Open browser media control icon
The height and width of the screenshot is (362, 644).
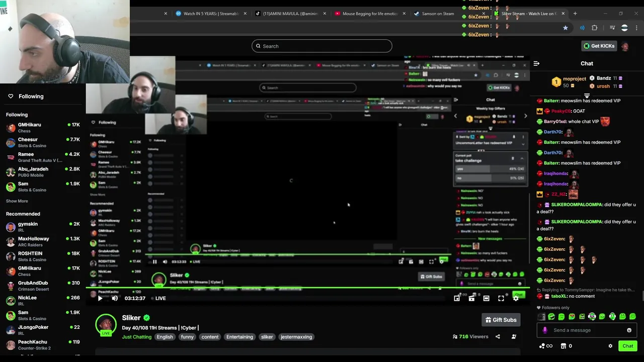tap(612, 28)
